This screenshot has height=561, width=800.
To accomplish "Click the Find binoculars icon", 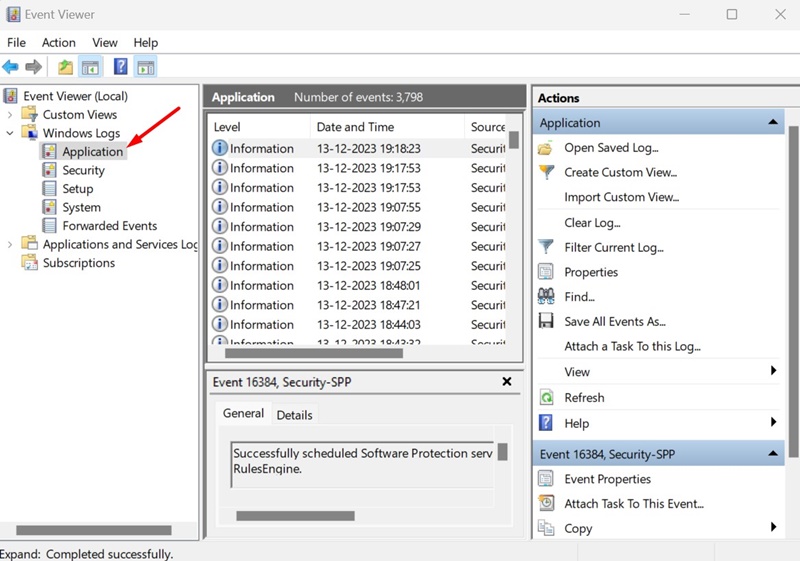I will click(x=546, y=296).
